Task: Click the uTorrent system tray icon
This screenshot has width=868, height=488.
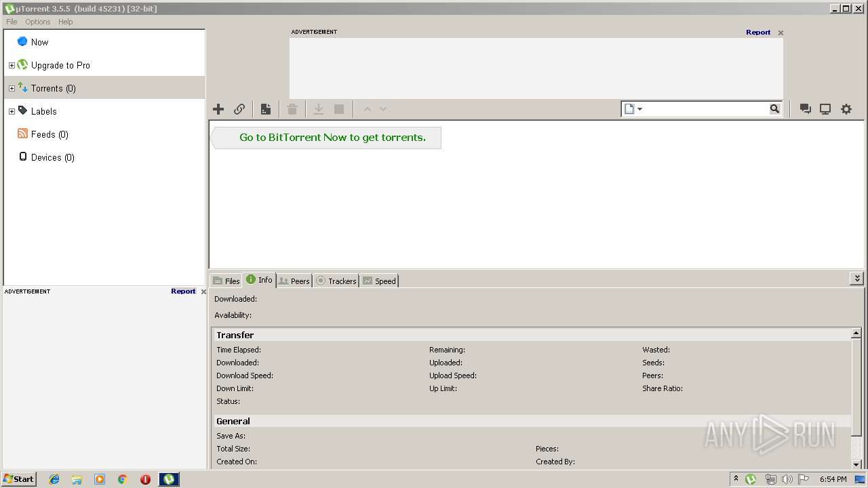Action: pyautogui.click(x=751, y=479)
